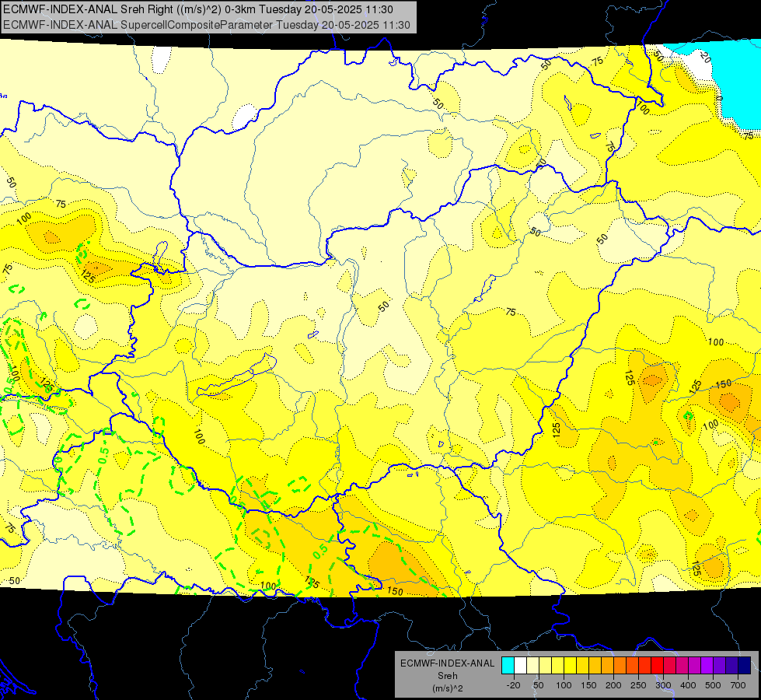Click the '250' tick label in the legend

pyautogui.click(x=638, y=685)
